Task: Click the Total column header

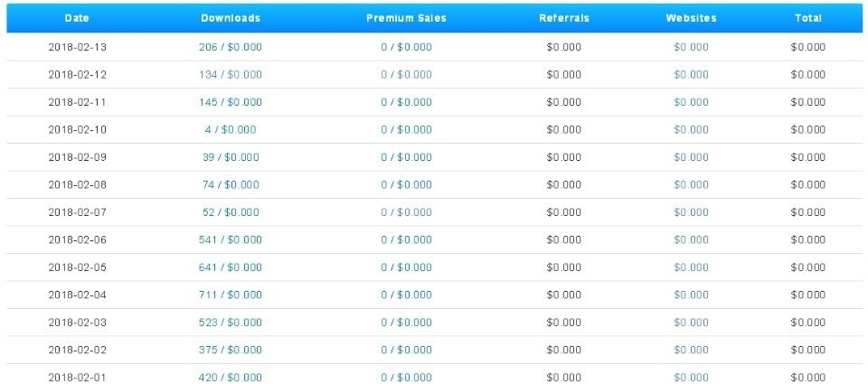Action: point(807,18)
